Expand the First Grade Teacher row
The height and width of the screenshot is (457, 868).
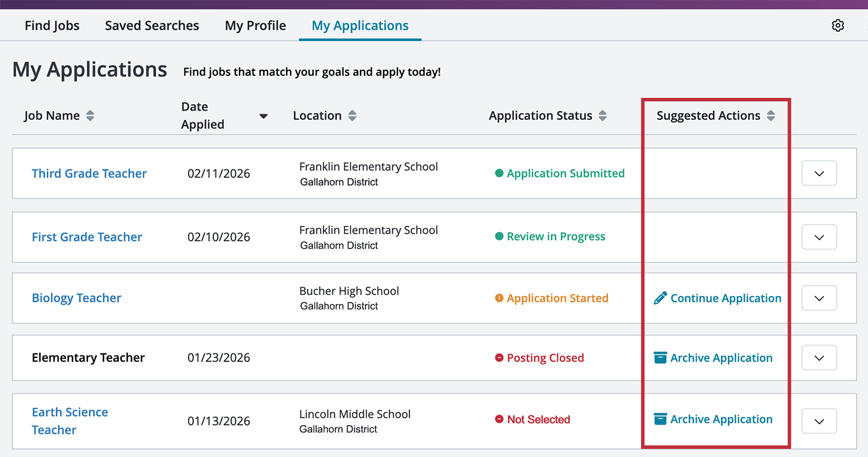point(819,237)
